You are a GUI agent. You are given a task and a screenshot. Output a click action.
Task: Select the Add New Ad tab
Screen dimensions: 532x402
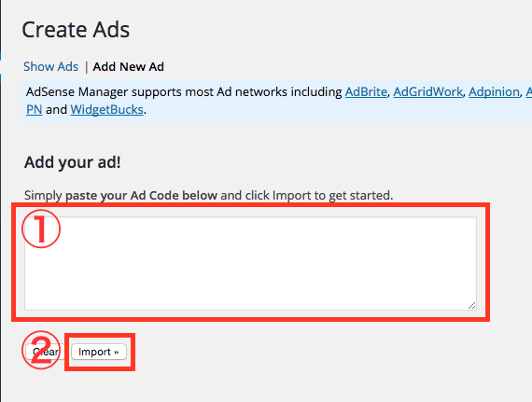[x=128, y=67]
